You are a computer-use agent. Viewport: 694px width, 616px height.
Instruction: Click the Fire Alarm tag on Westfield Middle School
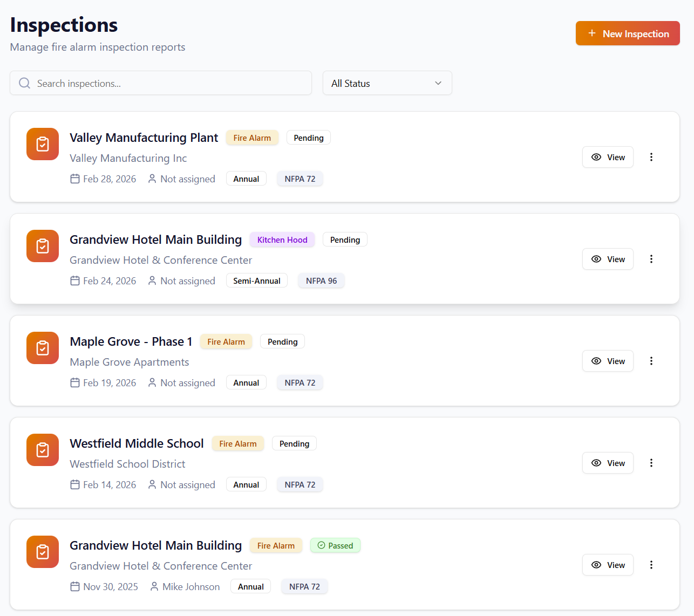coord(238,443)
